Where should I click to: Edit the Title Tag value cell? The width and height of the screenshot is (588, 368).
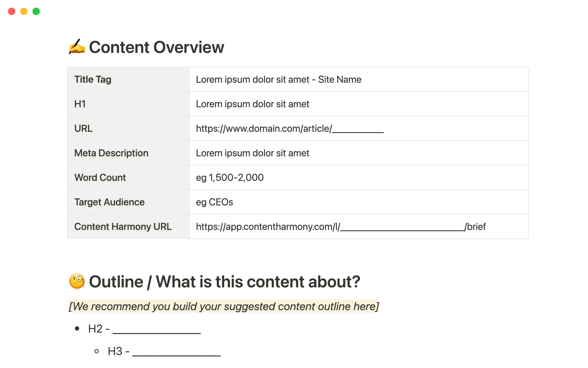click(278, 79)
